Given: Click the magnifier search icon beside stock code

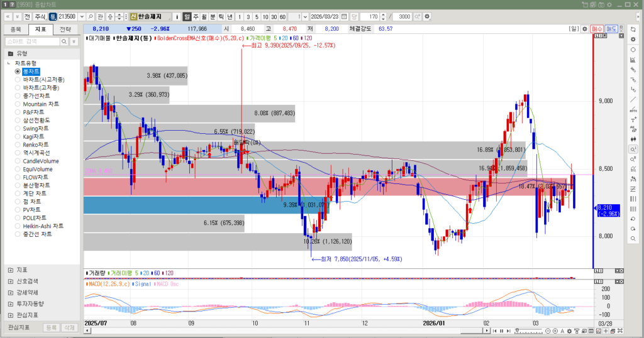Looking at the screenshot, I should (91, 16).
